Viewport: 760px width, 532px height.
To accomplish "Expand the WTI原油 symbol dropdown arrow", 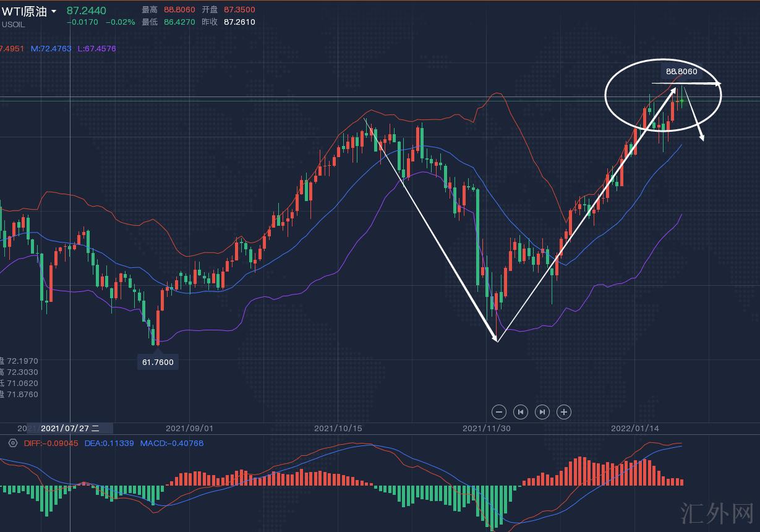I will (x=54, y=12).
